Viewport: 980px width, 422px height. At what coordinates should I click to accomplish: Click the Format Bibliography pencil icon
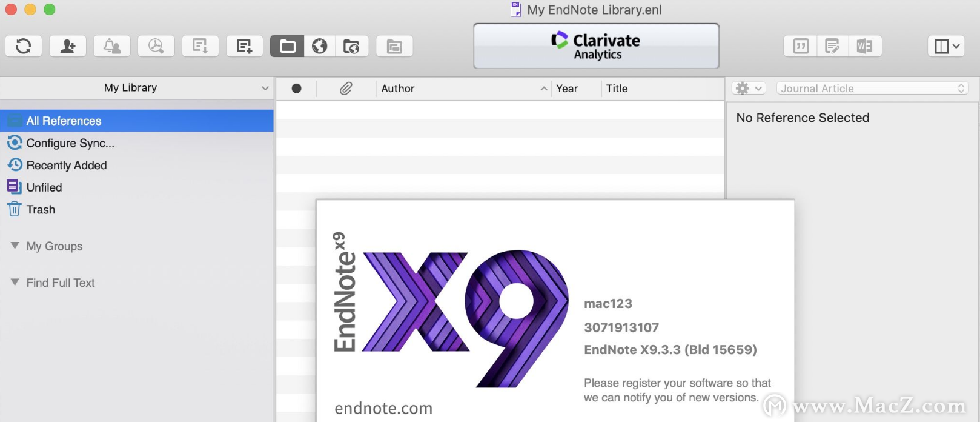coord(833,46)
